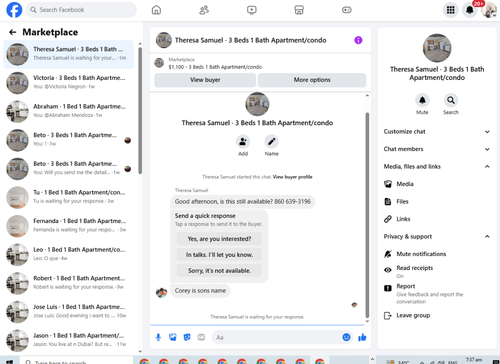
Task: Open the GIF picker icon
Action: (201, 337)
